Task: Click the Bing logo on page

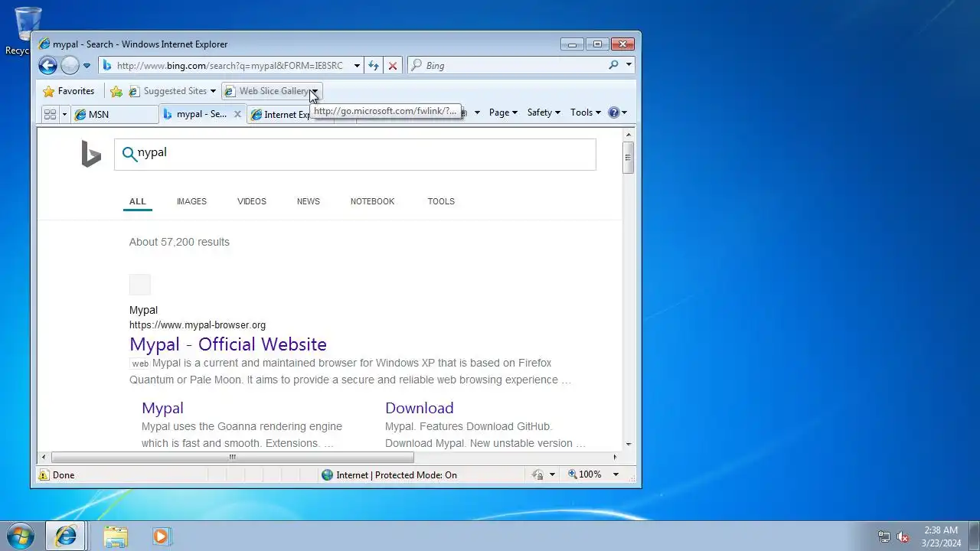Action: click(x=91, y=154)
